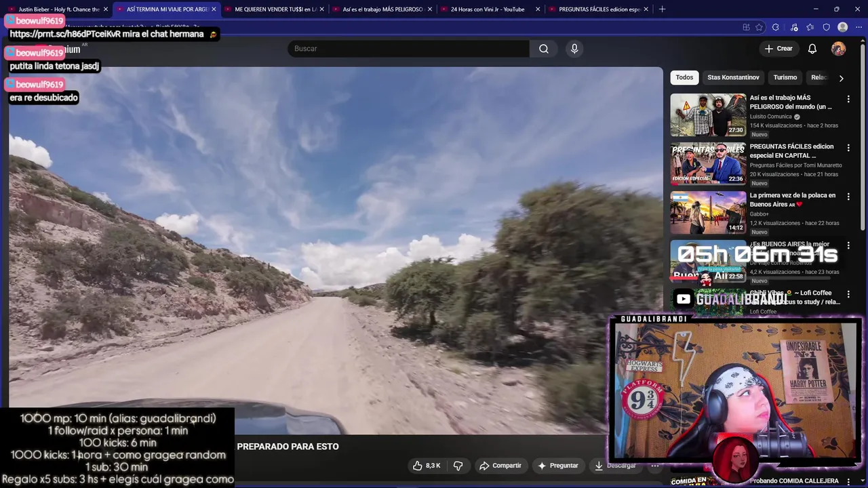Switch to '24 Horas con Vini Jr' tab
Viewport: 868px width, 488px height.
[x=490, y=9]
